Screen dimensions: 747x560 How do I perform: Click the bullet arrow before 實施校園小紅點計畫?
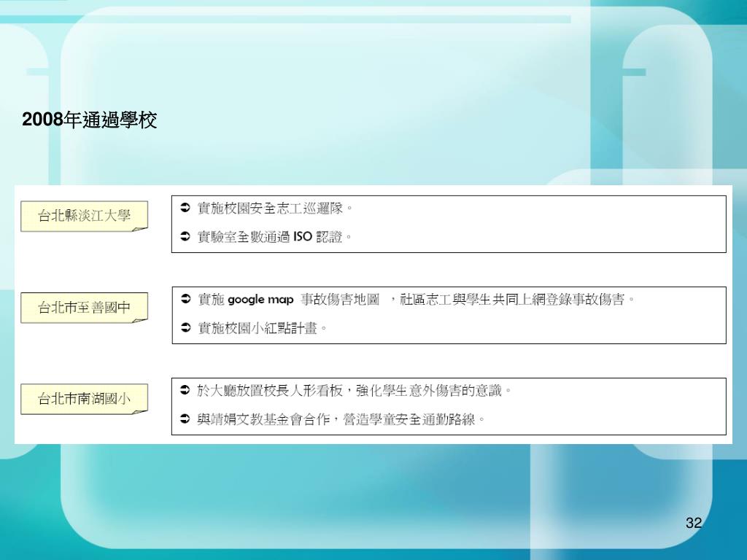click(185, 327)
